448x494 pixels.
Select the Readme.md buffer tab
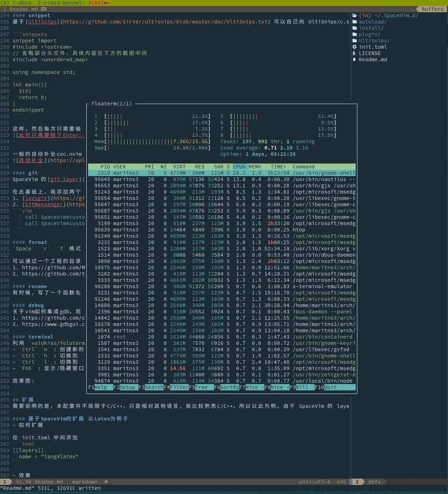(x=23, y=9)
